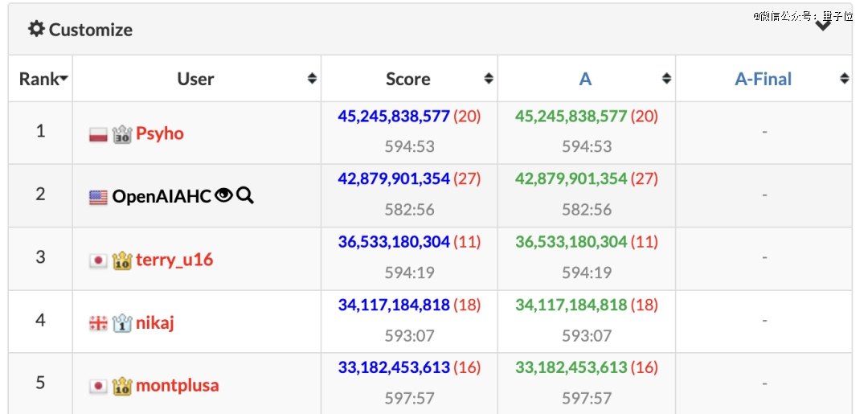Open problem A column header link

pyautogui.click(x=585, y=79)
